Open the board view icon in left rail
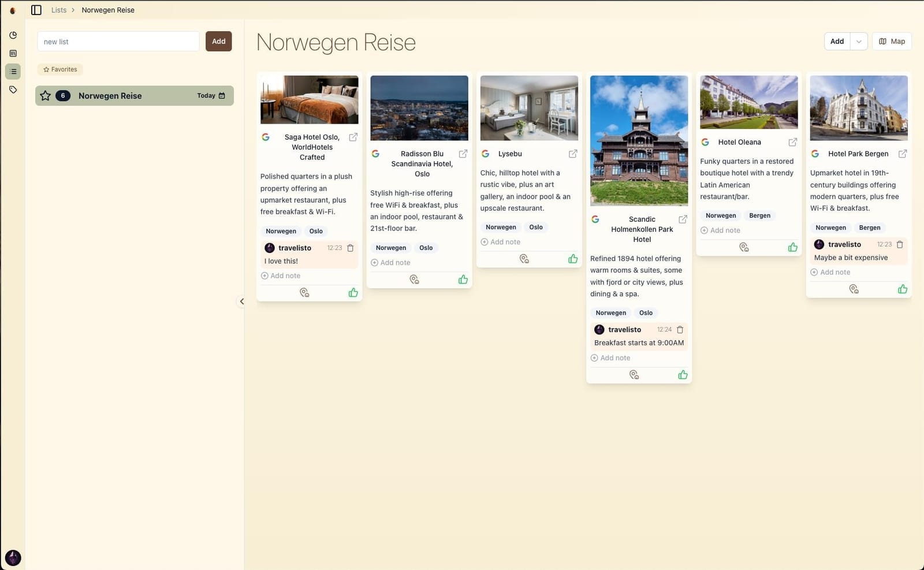The width and height of the screenshot is (924, 570). point(13,53)
